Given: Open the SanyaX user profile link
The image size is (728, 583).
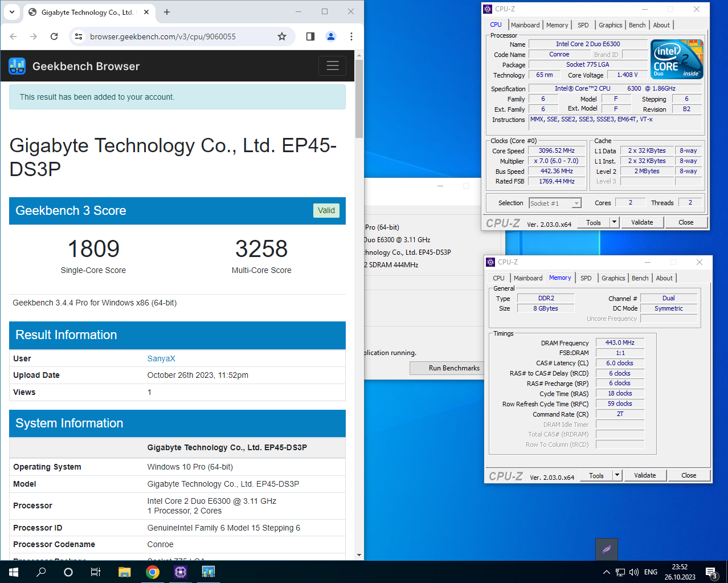Looking at the screenshot, I should pos(161,358).
